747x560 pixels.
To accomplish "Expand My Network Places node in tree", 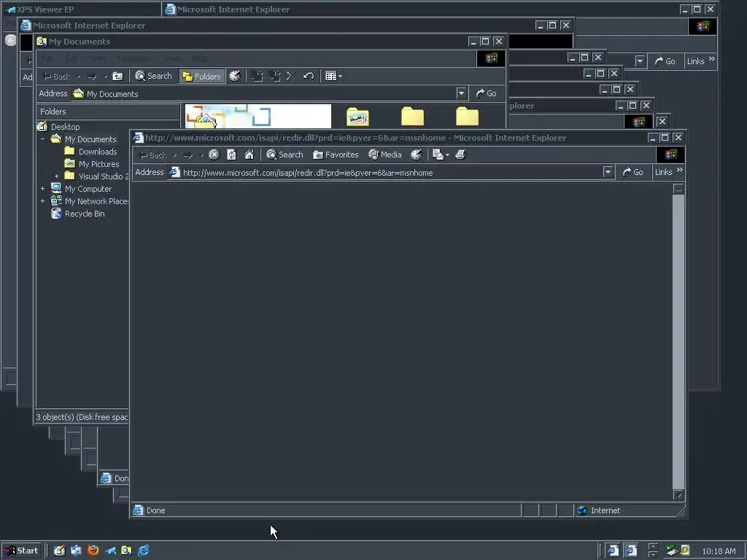I will click(43, 201).
